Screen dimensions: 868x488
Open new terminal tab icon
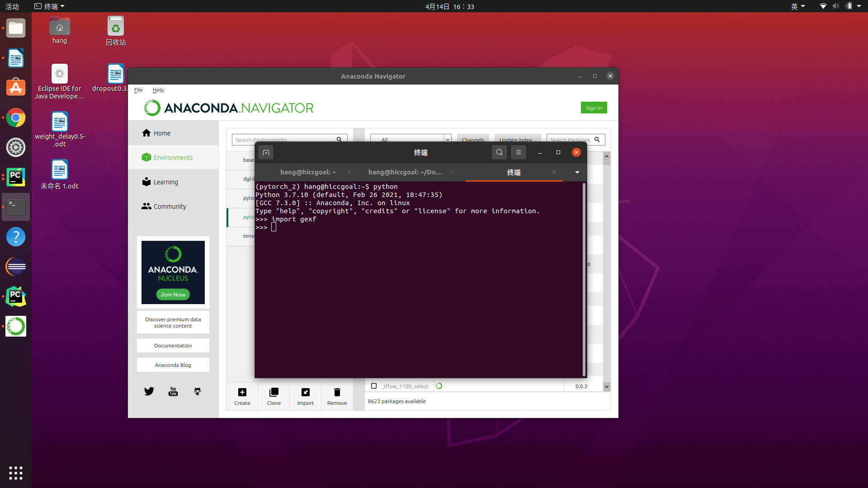click(266, 153)
